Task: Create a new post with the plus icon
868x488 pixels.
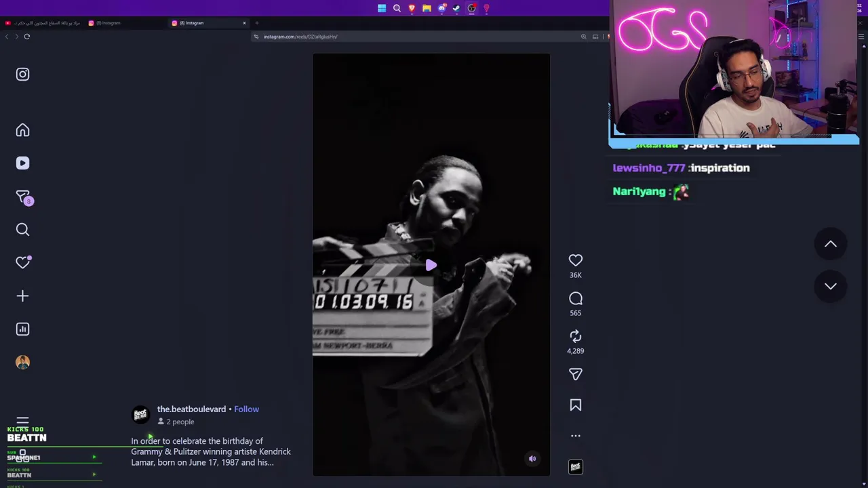Action: click(22, 296)
